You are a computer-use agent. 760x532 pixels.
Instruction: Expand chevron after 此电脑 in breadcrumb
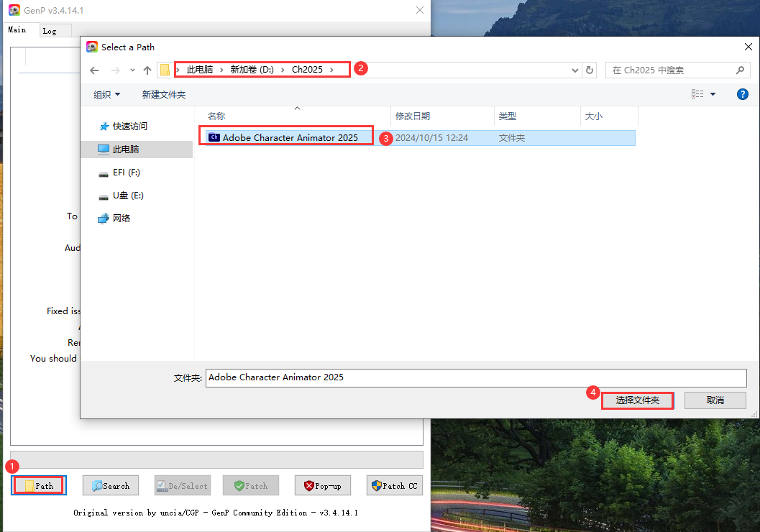tap(221, 70)
